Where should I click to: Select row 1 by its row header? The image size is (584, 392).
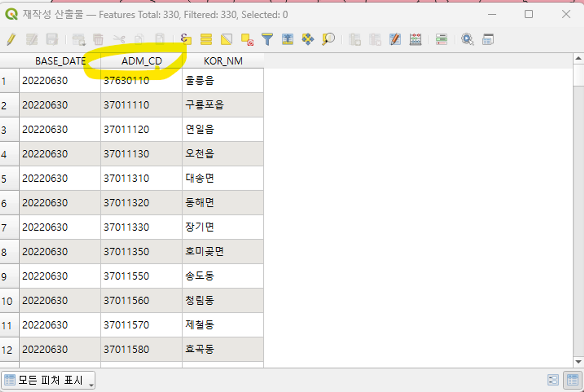(10, 81)
